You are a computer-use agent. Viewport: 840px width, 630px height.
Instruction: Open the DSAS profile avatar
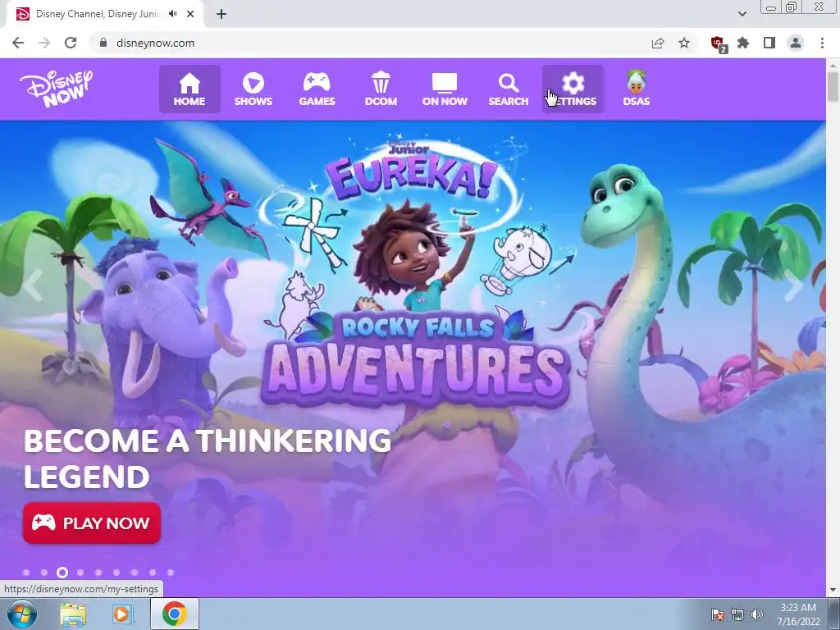(x=637, y=89)
